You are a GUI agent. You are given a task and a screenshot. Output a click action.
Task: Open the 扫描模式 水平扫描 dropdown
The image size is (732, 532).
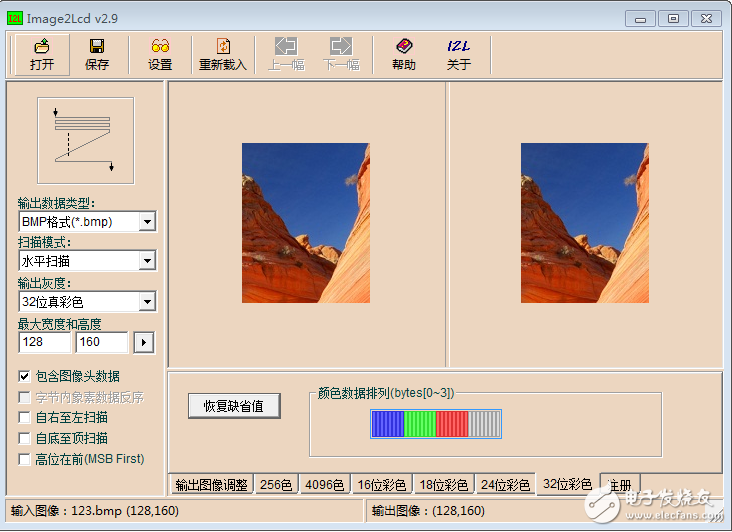(147, 261)
